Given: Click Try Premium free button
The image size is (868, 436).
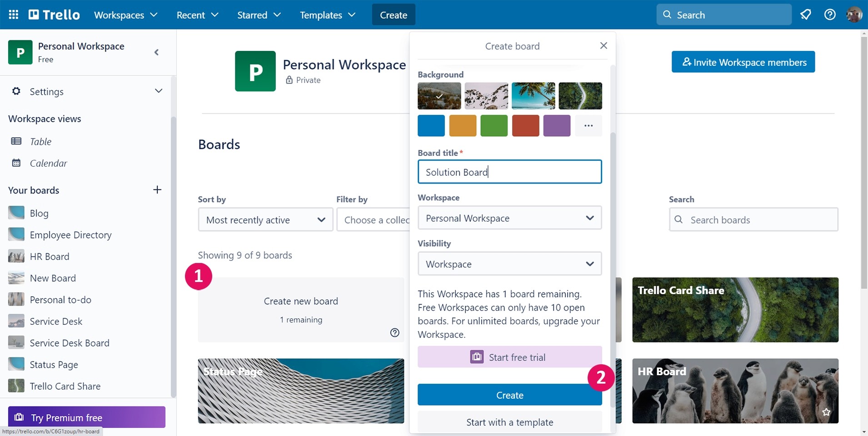Looking at the screenshot, I should coord(87,417).
